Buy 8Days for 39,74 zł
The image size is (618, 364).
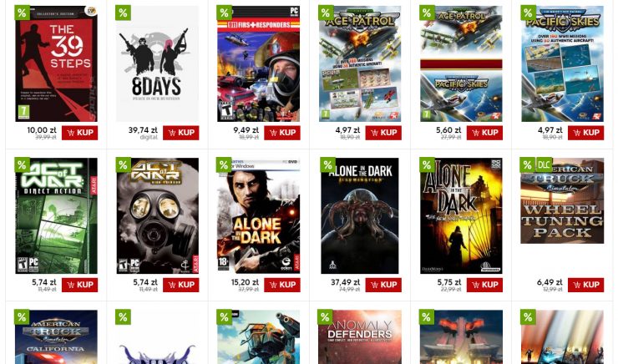[x=181, y=133]
